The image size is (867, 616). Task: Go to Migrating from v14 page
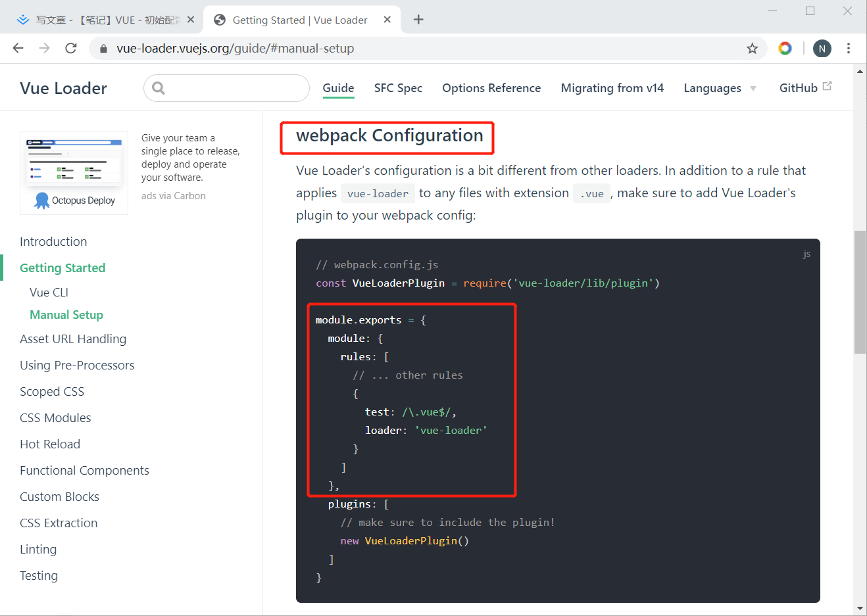pyautogui.click(x=612, y=88)
